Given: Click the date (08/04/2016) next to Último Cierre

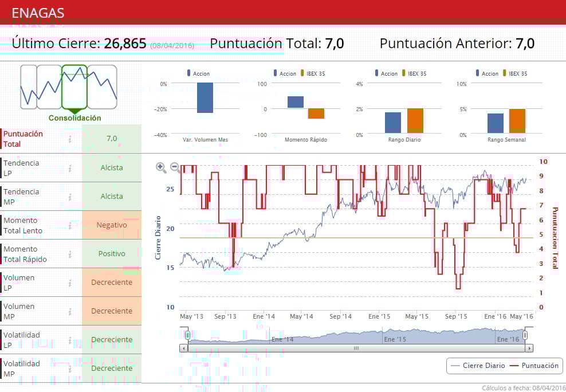Looking at the screenshot, I should (x=172, y=45).
